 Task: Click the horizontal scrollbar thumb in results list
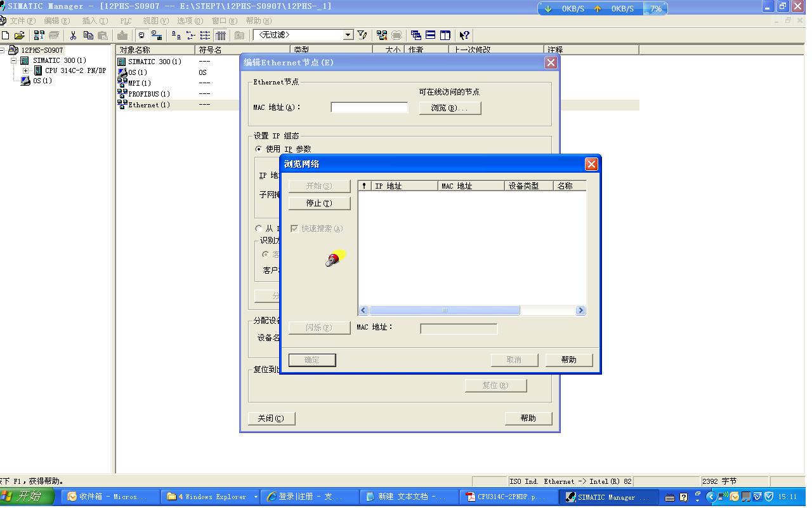(x=444, y=311)
